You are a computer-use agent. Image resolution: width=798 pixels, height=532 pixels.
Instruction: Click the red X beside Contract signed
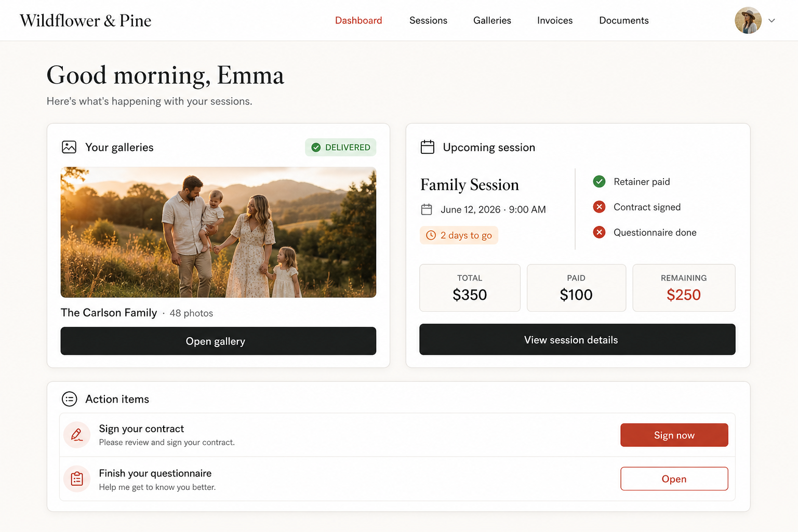point(599,207)
